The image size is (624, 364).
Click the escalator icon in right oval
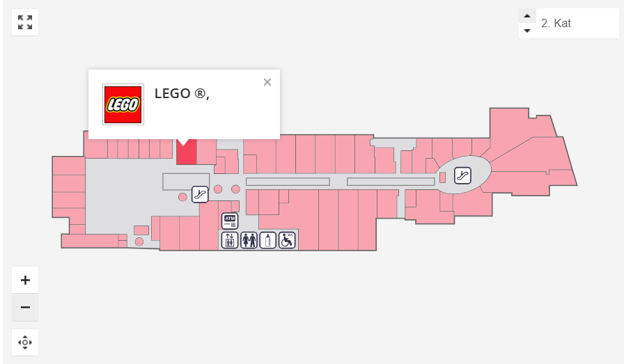click(x=462, y=175)
